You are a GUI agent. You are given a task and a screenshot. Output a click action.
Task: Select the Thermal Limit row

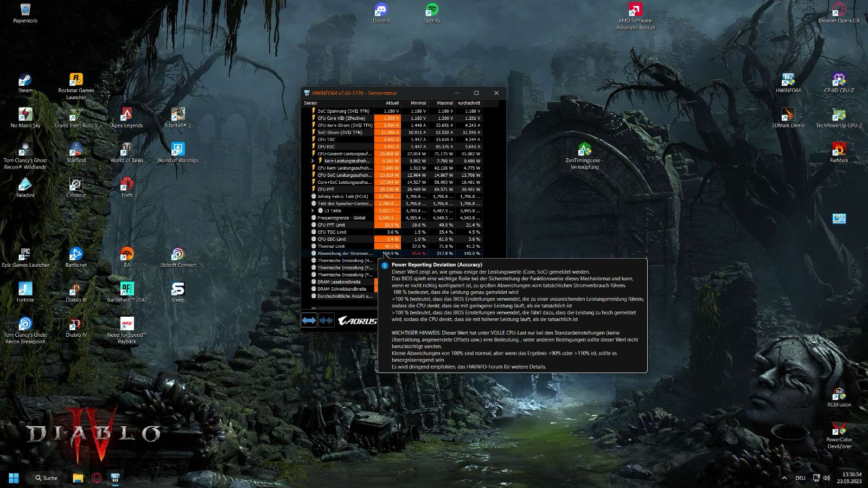(x=392, y=246)
